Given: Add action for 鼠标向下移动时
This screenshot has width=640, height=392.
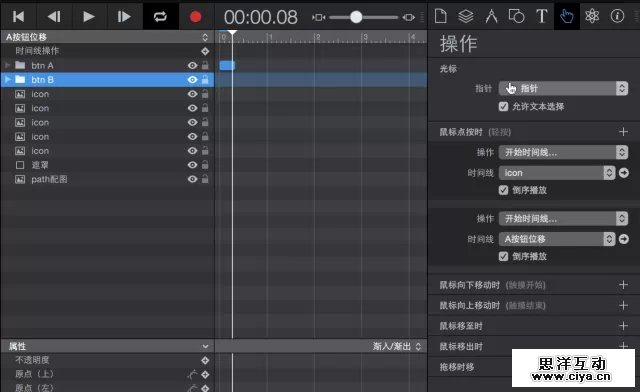Looking at the screenshot, I should coord(623,285).
